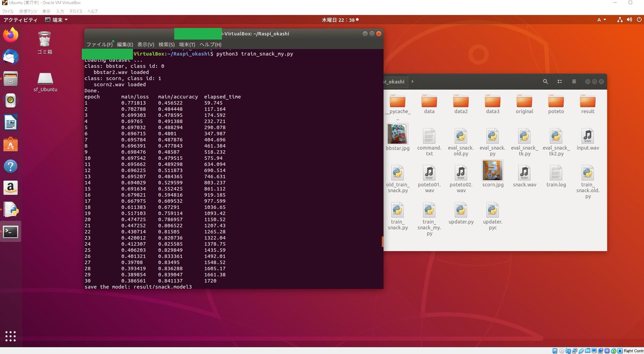This screenshot has height=354, width=644.
Task: Open terminal 表示(V) menu
Action: [x=145, y=45]
